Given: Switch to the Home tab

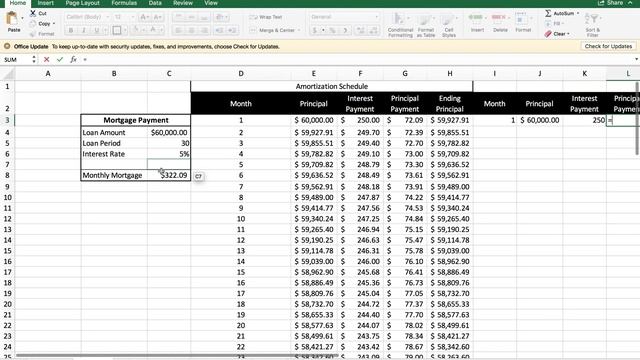Looking at the screenshot, I should tap(18, 3).
